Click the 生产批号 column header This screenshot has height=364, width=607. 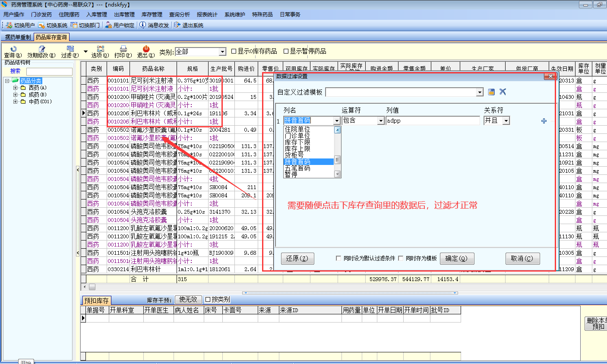point(221,69)
